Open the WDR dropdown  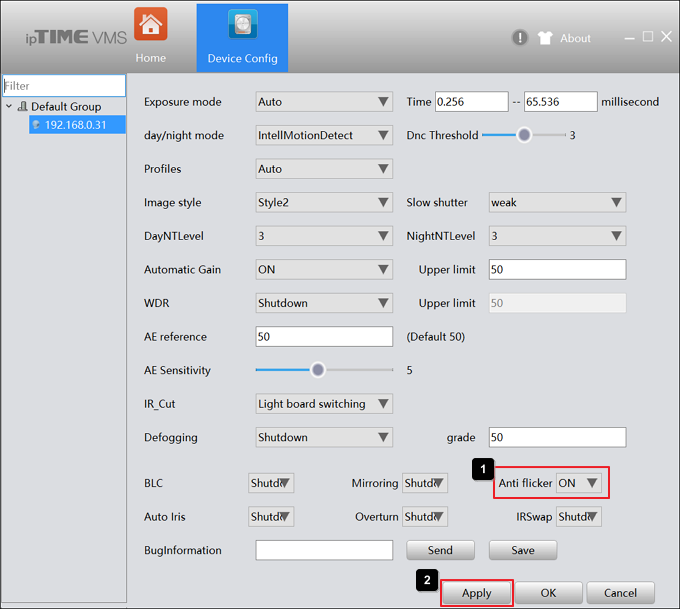tap(324, 303)
